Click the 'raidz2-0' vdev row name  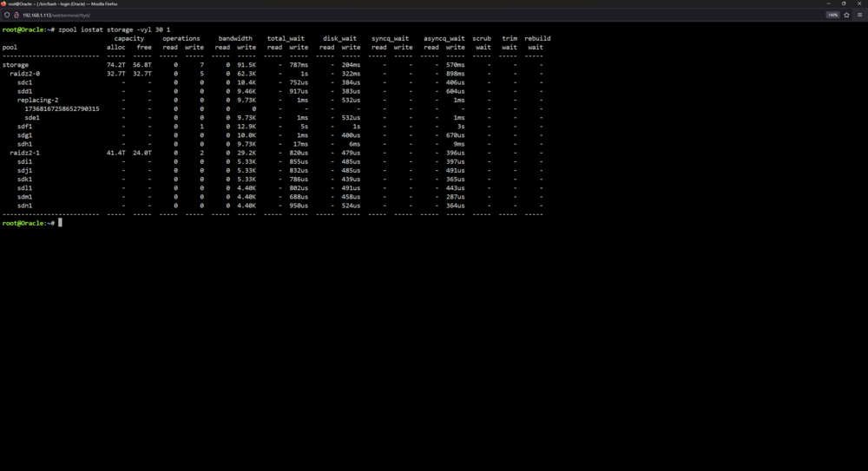(25, 74)
